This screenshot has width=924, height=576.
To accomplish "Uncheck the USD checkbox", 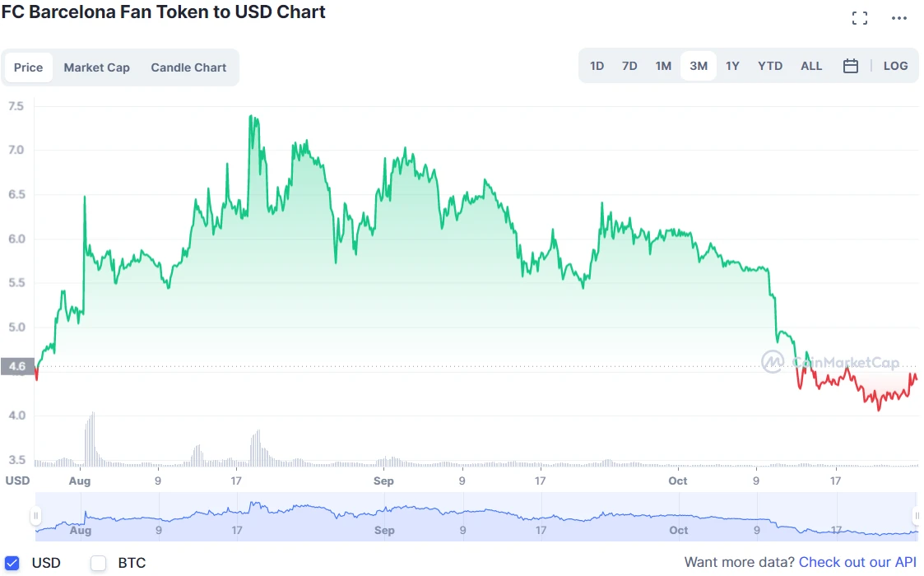I will 12,563.
